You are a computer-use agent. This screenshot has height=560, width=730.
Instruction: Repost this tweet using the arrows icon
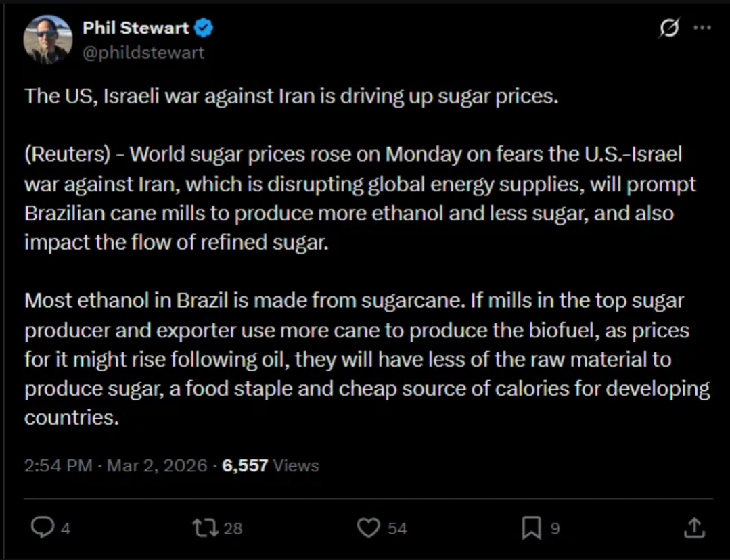click(x=205, y=528)
